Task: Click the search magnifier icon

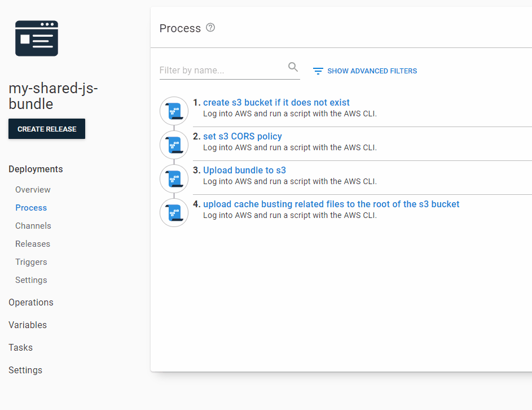Action: pyautogui.click(x=293, y=67)
